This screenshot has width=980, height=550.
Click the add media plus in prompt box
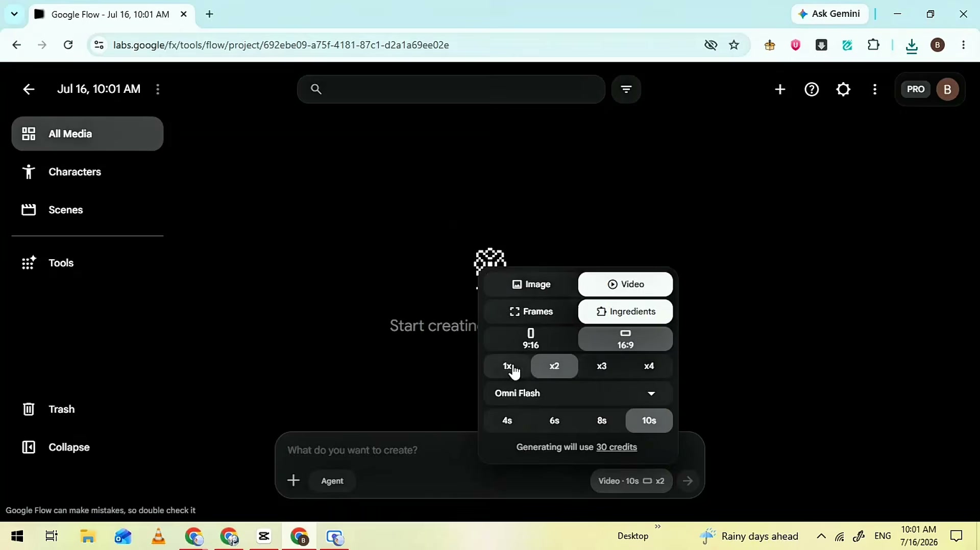(x=293, y=481)
